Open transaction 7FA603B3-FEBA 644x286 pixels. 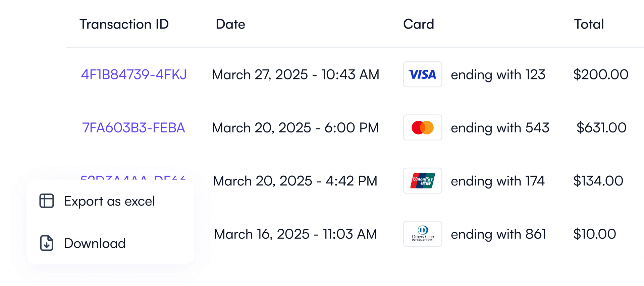pos(134,127)
